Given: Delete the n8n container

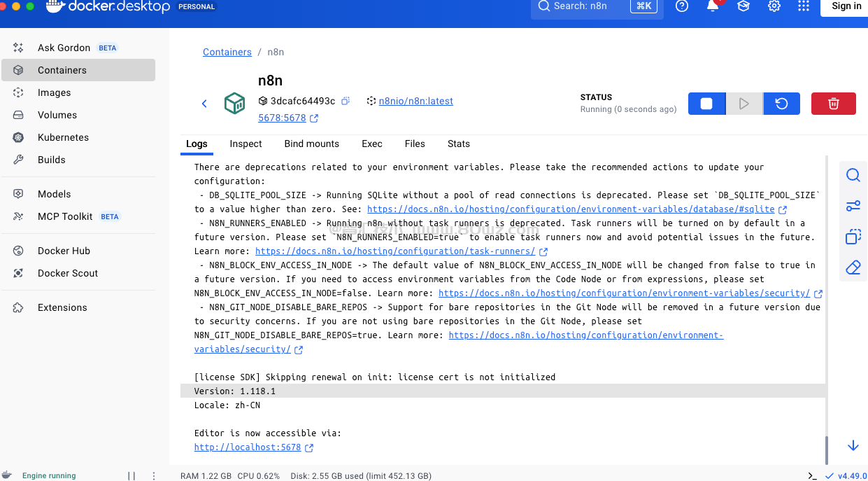Looking at the screenshot, I should (833, 104).
